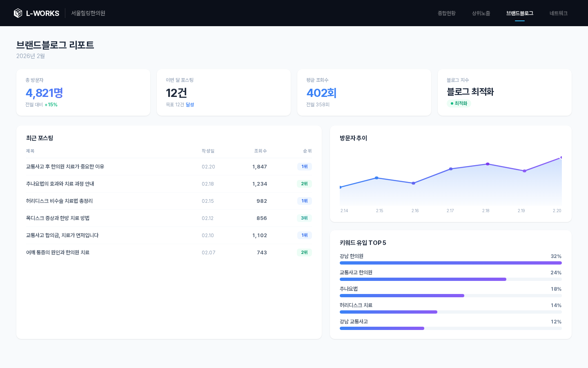Click the 2위 badge next to 추나요법 post
The image size is (588, 368).
[304, 184]
